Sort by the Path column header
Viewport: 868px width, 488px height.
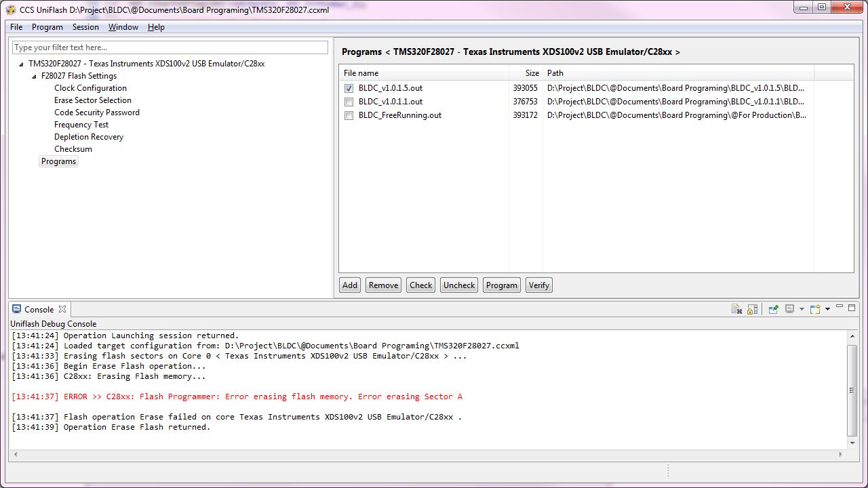pos(678,73)
